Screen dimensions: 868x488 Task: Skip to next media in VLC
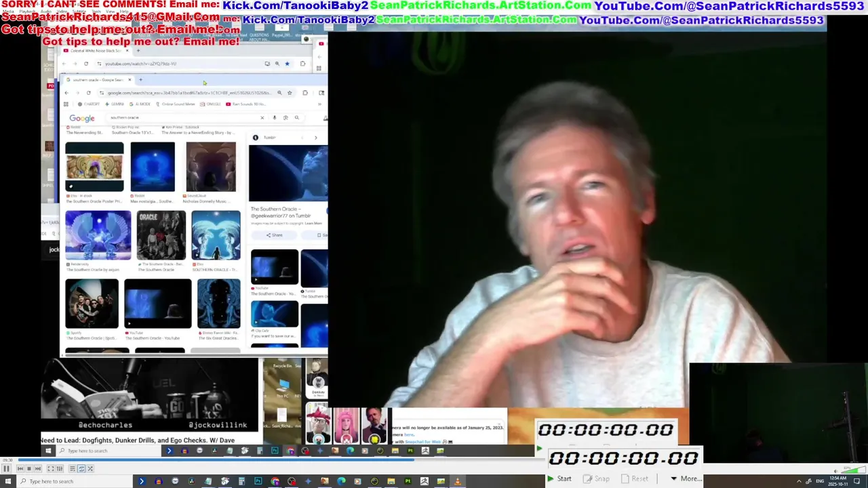pyautogui.click(x=38, y=468)
